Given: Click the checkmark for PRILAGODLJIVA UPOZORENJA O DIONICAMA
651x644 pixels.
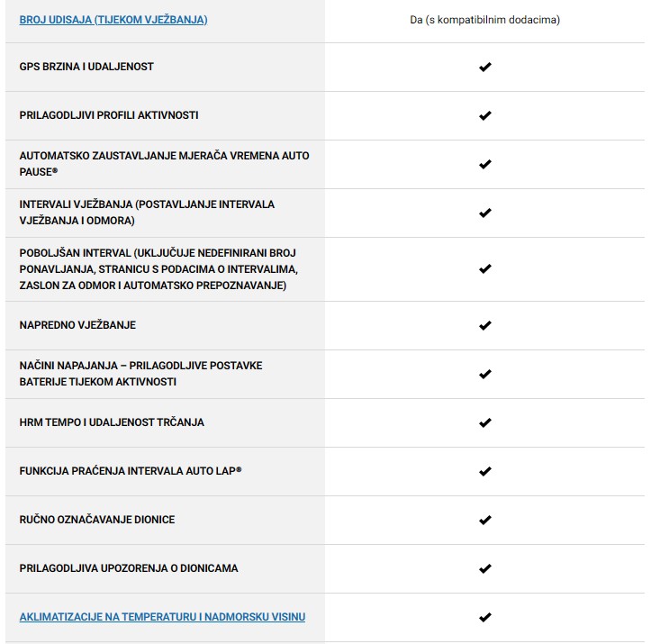Looking at the screenshot, I should [x=485, y=568].
